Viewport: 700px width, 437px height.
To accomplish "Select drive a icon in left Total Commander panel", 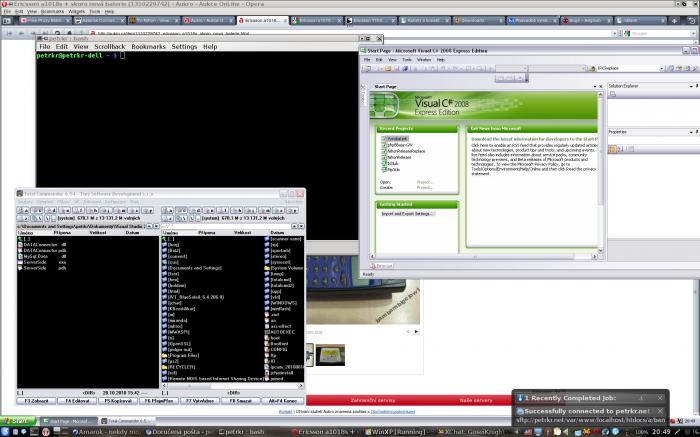I will pyautogui.click(x=23, y=210).
